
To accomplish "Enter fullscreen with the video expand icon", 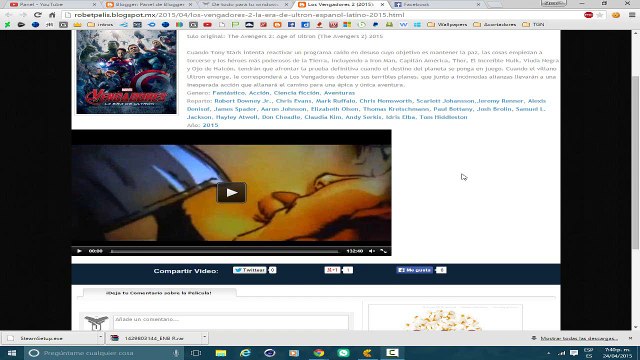I will (x=383, y=251).
